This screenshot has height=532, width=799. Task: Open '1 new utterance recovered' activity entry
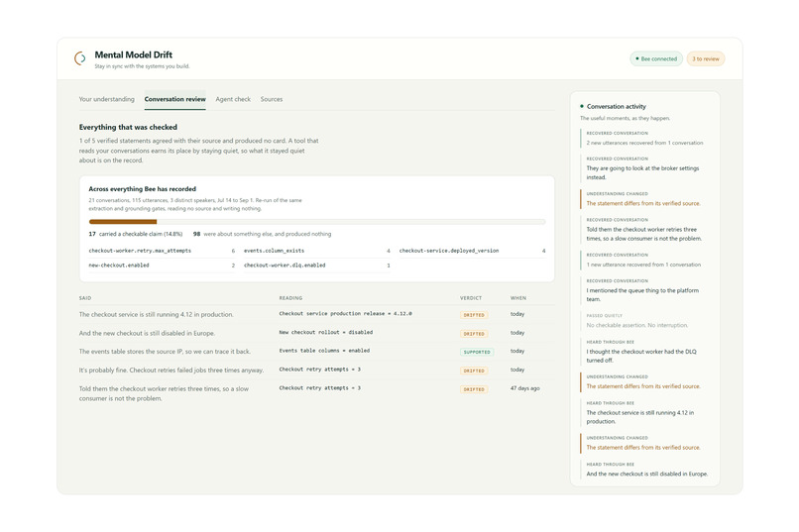(644, 261)
